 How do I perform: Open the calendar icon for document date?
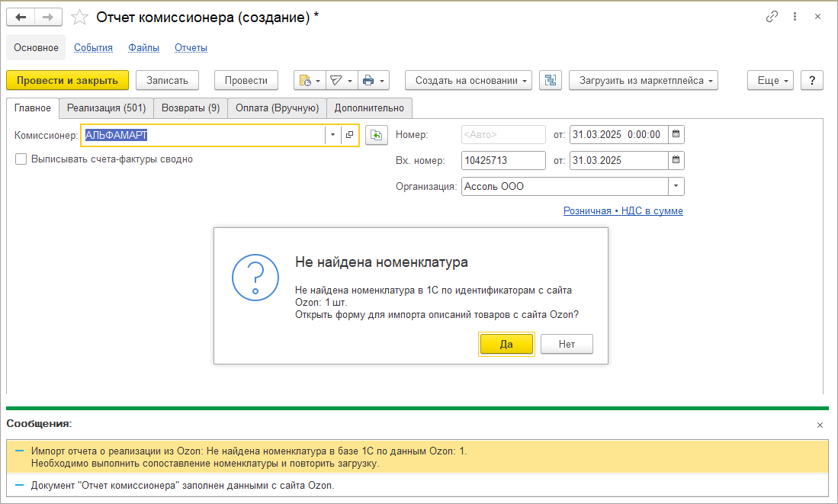(674, 135)
